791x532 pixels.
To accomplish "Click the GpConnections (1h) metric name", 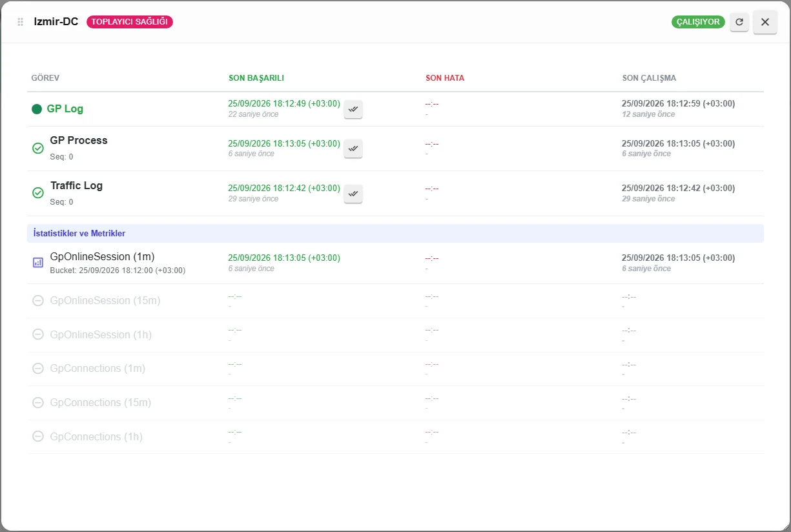I will click(96, 436).
